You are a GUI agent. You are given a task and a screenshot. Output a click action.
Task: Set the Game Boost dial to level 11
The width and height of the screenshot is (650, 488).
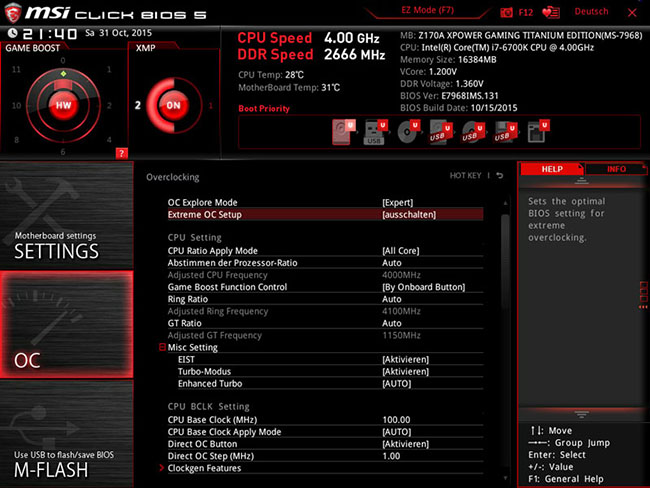pos(16,69)
